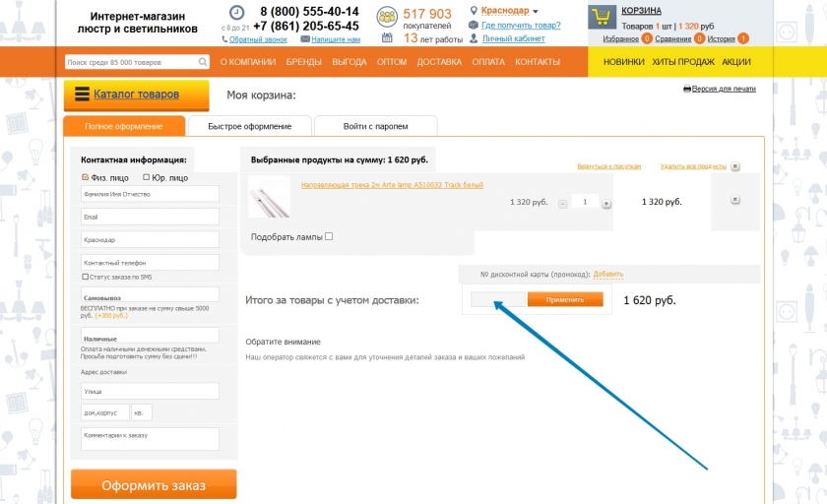Open the Arte lamp A510033 Track product link
This screenshot has width=827, height=504.
click(392, 185)
